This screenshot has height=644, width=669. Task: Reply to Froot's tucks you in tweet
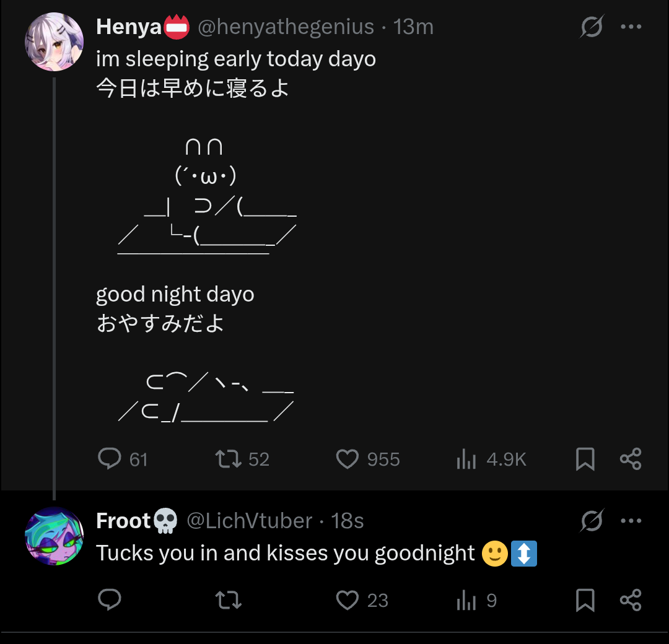coord(110,600)
